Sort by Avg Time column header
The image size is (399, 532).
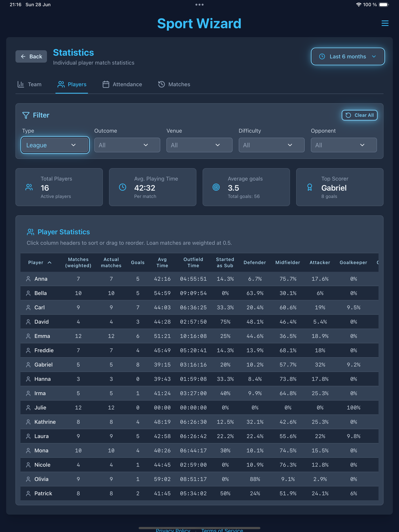tap(162, 262)
